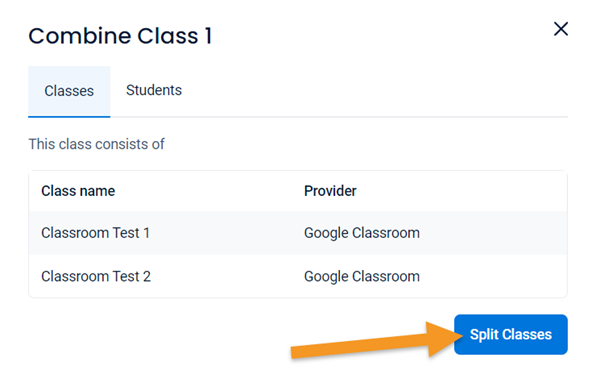
Task: Click Google Classroom provider for Classroom Test 1
Action: tap(362, 233)
